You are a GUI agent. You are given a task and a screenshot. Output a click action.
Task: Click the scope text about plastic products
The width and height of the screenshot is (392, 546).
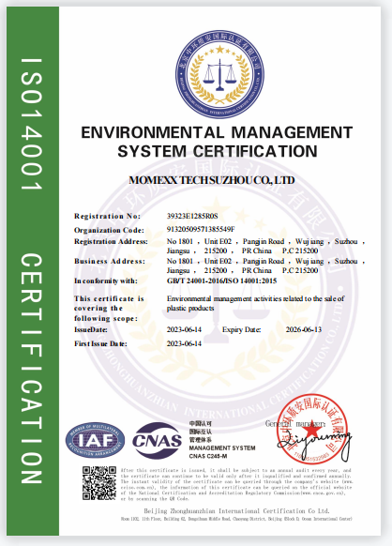click(255, 303)
